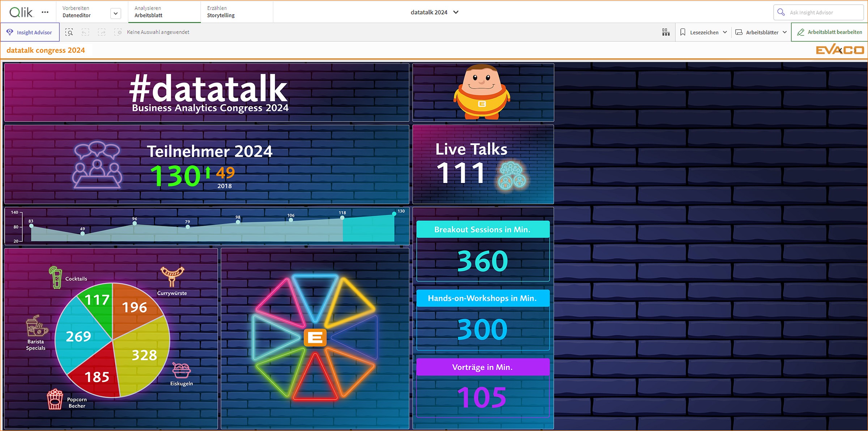Click the Lesezeichen bookmark icon
This screenshot has height=431, width=868.
pos(682,32)
